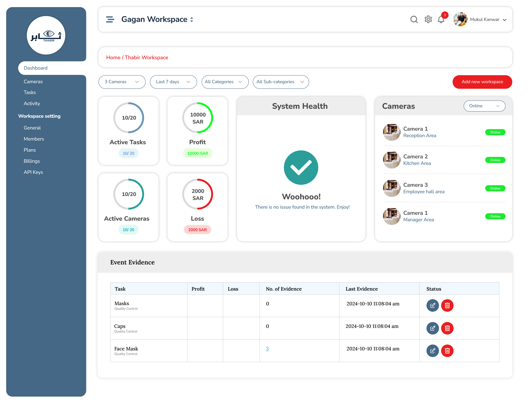Open notifications bell icon
The width and height of the screenshot is (532, 404).
point(441,19)
